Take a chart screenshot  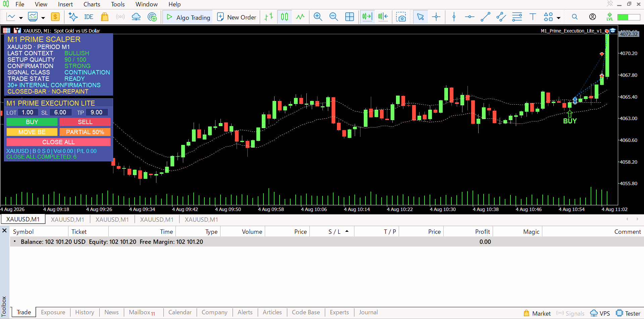pos(401,17)
